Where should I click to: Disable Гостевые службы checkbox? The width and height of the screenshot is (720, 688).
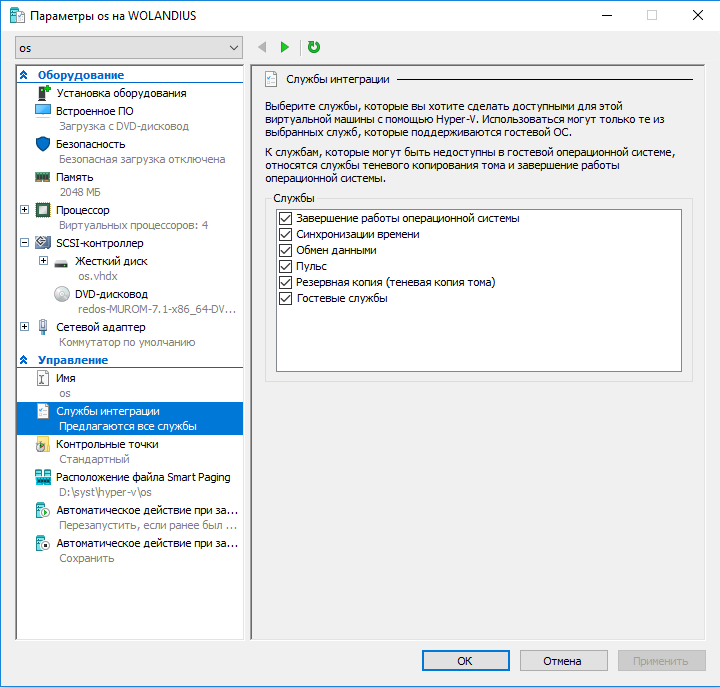click(x=285, y=298)
